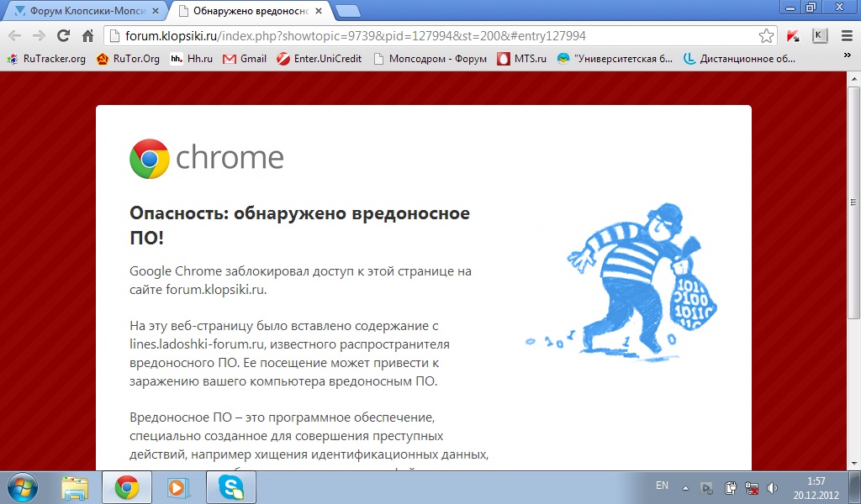Open the Kaspersky extension icon in toolbar
861x504 pixels.
pyautogui.click(x=793, y=36)
